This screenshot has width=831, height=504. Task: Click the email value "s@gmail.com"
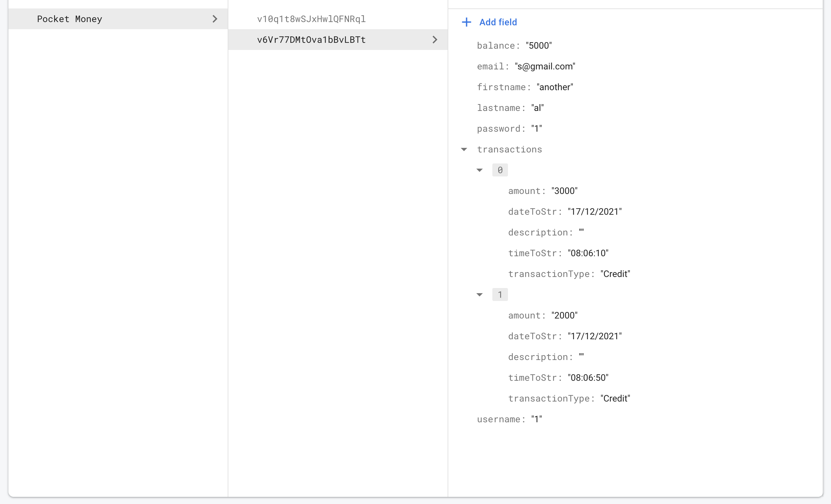(545, 66)
